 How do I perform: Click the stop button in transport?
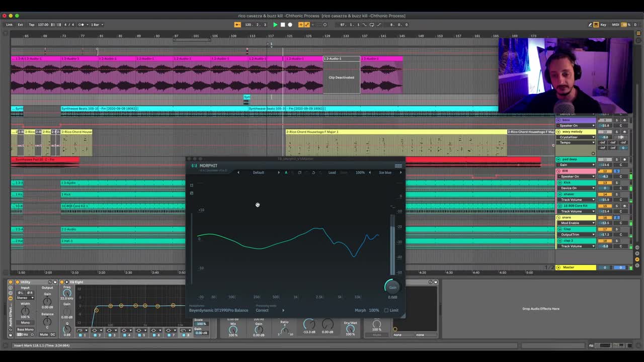pos(283,25)
